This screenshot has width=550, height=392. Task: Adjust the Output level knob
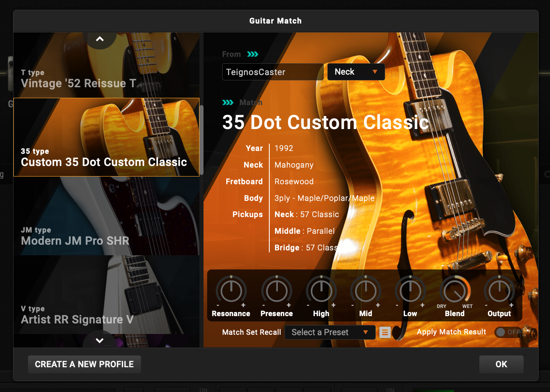click(499, 291)
